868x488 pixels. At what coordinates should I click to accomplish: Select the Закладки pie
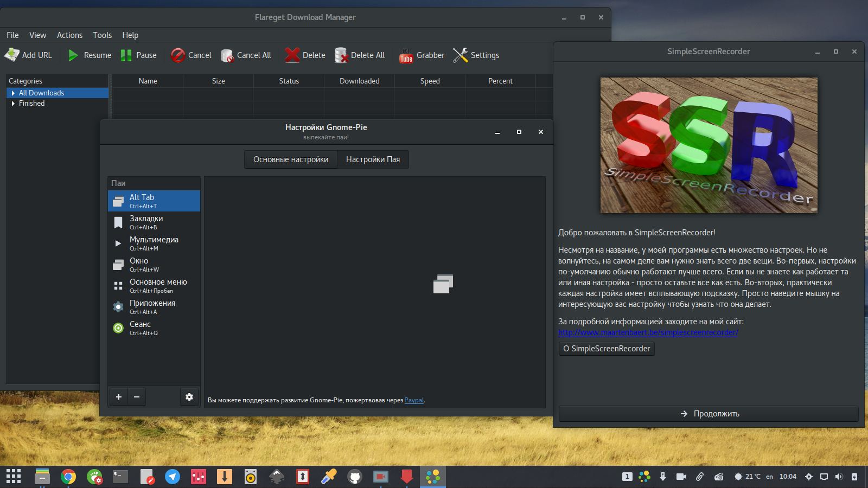tap(154, 222)
